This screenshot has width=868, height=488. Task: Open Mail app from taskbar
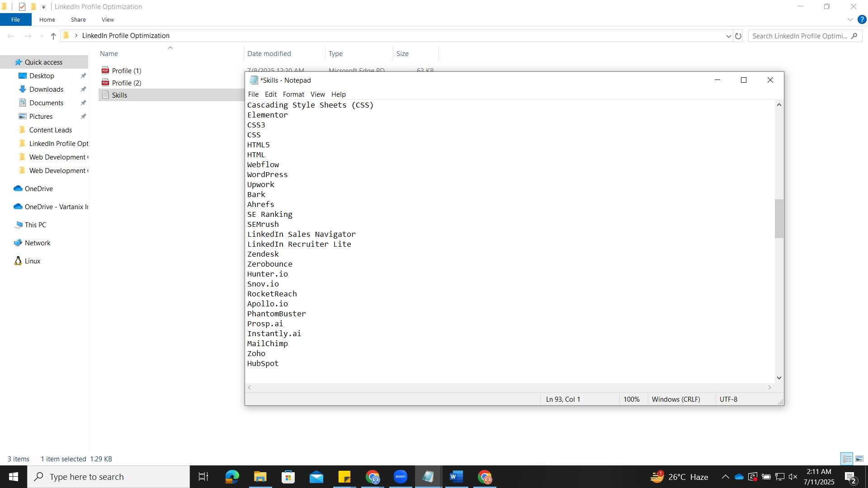click(x=316, y=477)
